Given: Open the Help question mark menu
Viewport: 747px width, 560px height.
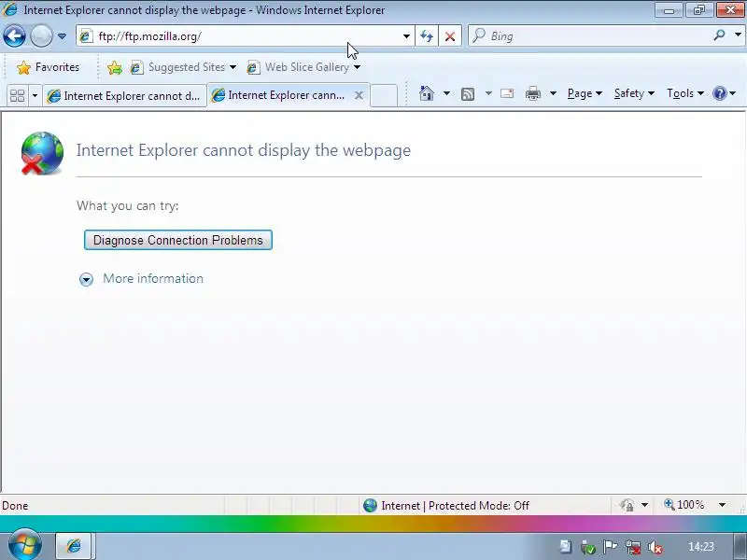Looking at the screenshot, I should (724, 93).
